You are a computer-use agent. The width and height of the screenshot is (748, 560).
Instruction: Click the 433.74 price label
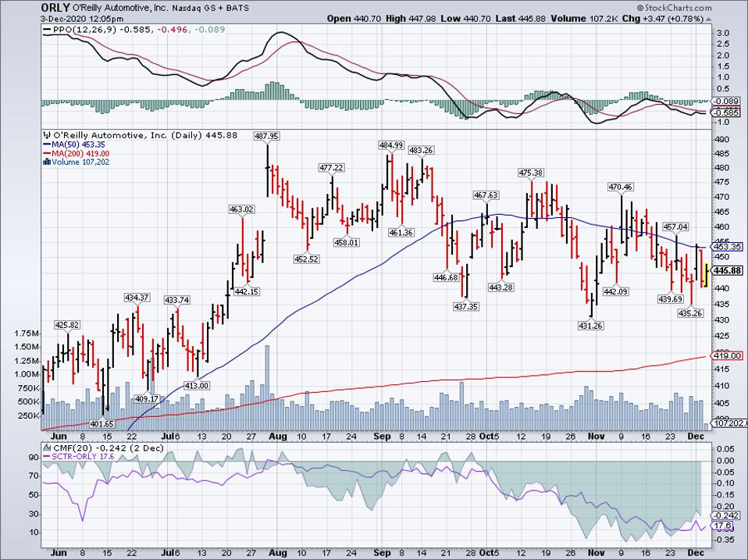(176, 300)
